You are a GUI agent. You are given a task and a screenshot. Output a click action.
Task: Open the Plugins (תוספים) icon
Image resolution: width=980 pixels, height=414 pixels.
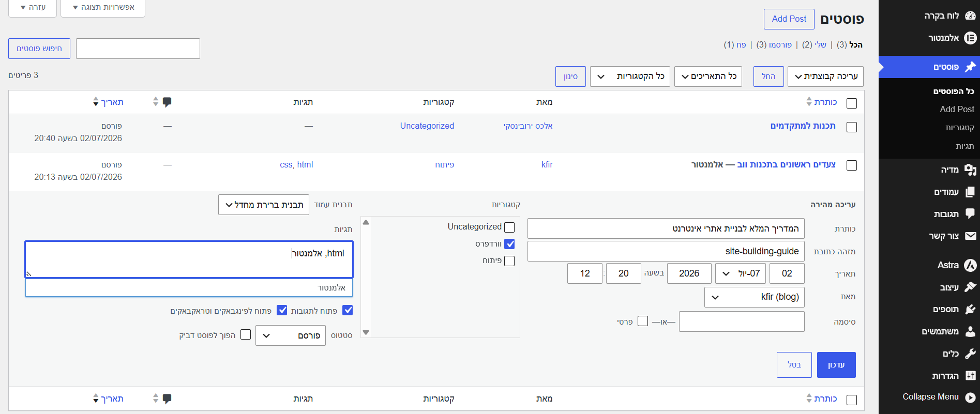pyautogui.click(x=970, y=309)
